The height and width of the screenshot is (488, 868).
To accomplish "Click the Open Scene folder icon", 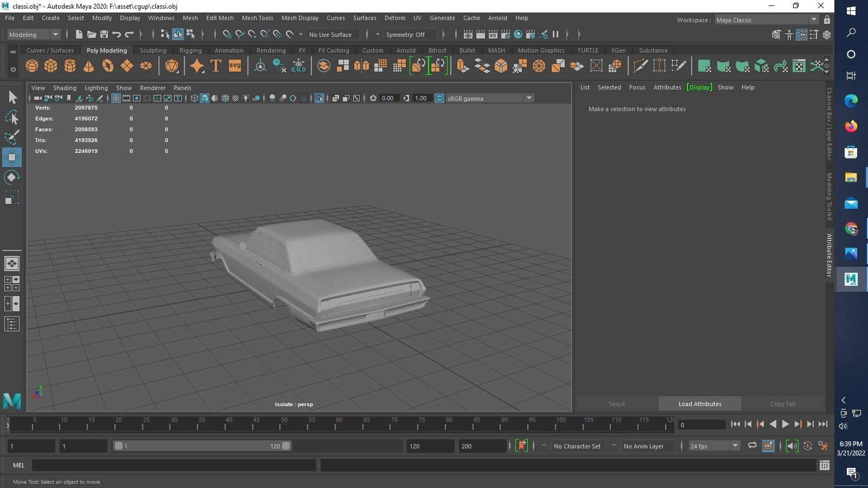I will (91, 34).
